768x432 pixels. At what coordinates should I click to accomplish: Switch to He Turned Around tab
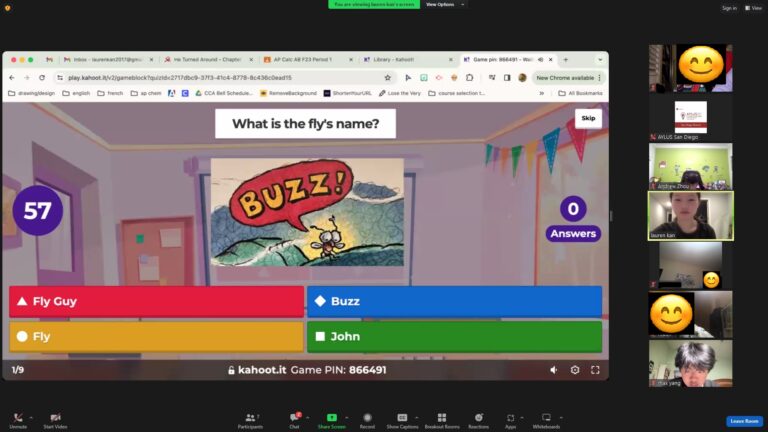[208, 59]
